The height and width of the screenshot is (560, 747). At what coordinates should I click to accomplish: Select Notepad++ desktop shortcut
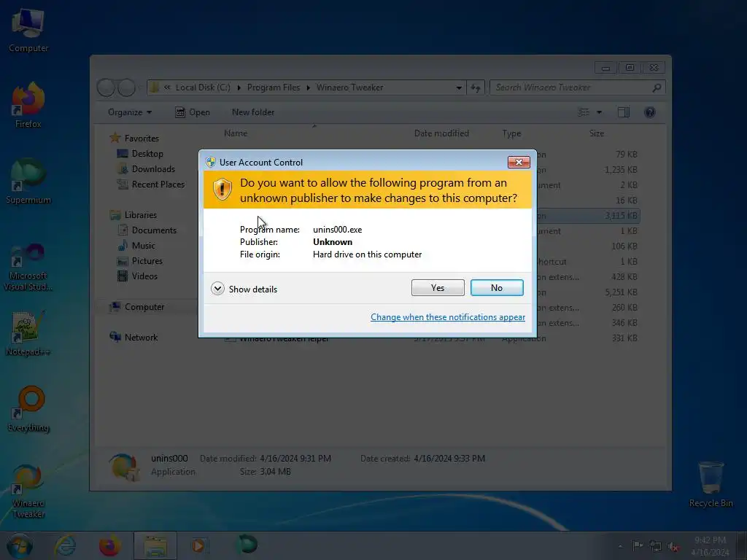[x=28, y=333]
